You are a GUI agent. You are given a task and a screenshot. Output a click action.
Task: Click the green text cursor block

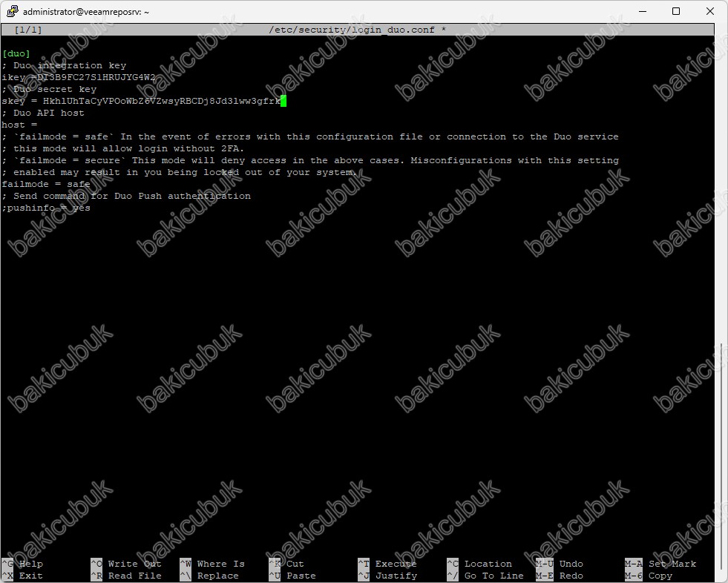tap(283, 101)
